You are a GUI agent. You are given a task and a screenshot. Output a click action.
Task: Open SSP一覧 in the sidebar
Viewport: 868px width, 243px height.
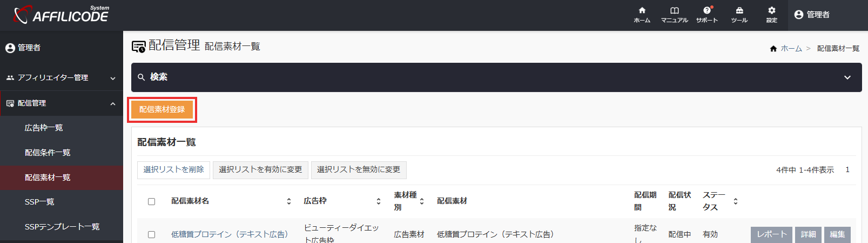pyautogui.click(x=39, y=202)
